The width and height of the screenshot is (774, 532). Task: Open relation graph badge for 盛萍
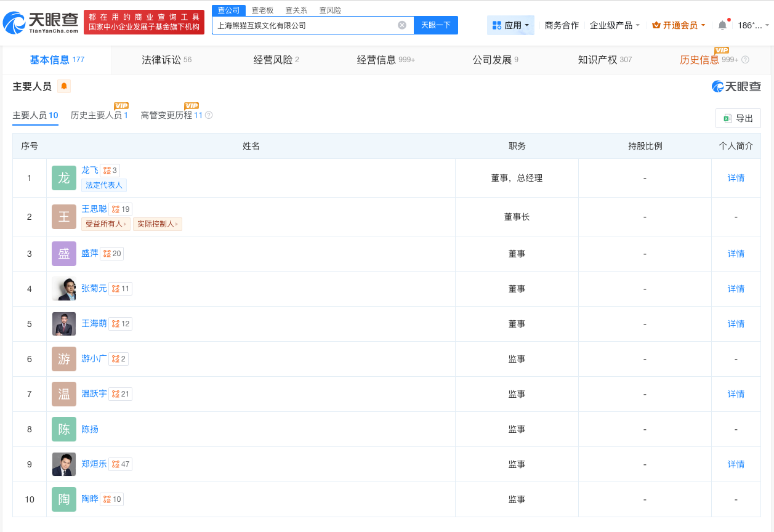coord(112,253)
